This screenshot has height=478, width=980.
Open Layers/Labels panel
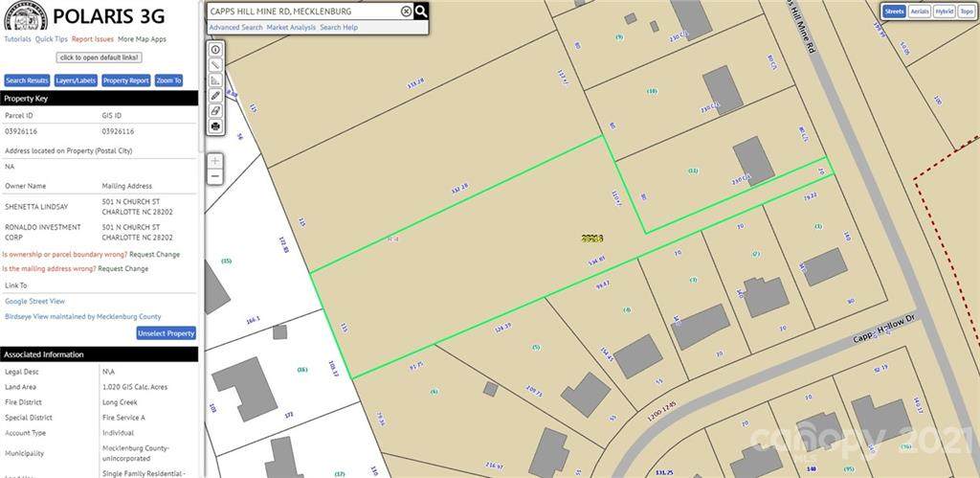click(x=76, y=80)
